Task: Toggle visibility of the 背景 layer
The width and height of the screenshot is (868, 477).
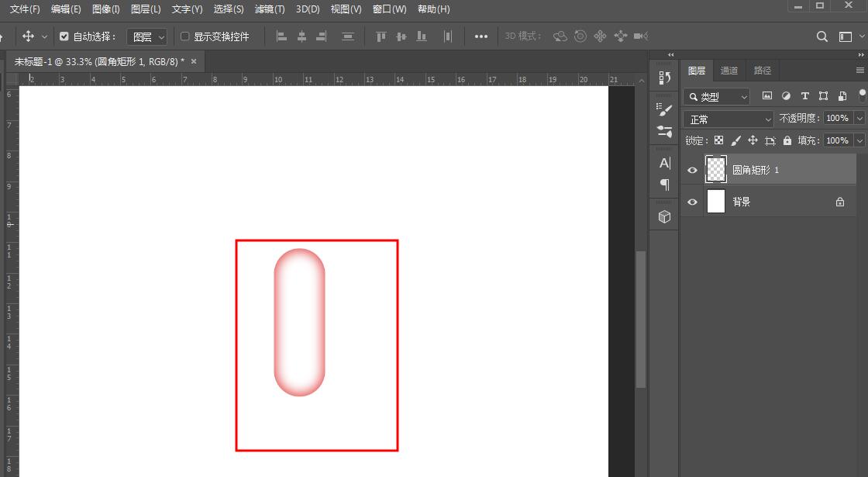Action: (x=692, y=202)
